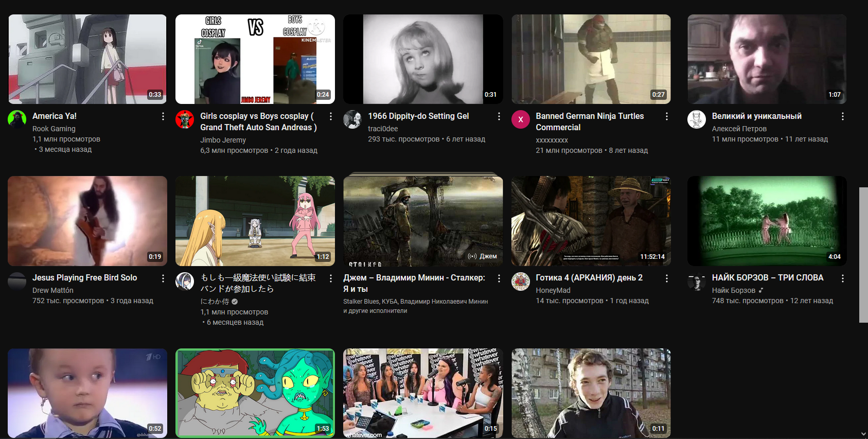Open more options for Джем Сталкер mix
Screen dimensions: 868x439
(499, 278)
